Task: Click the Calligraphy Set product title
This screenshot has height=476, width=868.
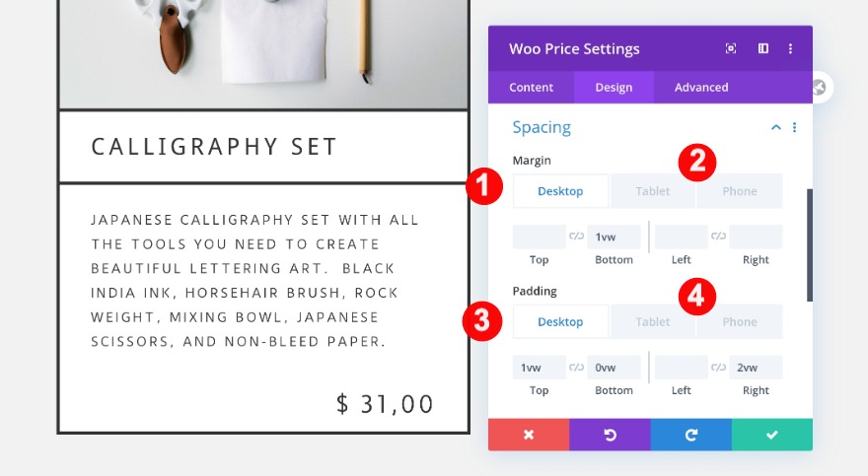Action: click(215, 147)
